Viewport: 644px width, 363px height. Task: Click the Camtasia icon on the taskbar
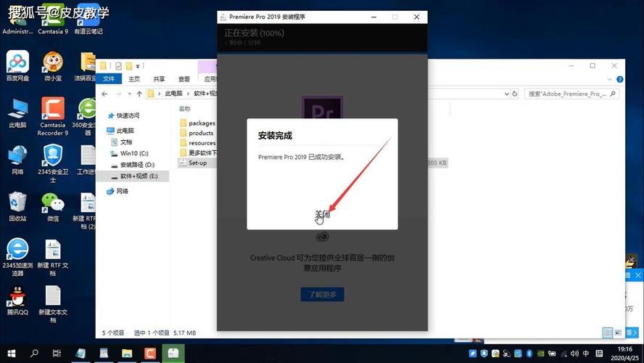click(150, 353)
